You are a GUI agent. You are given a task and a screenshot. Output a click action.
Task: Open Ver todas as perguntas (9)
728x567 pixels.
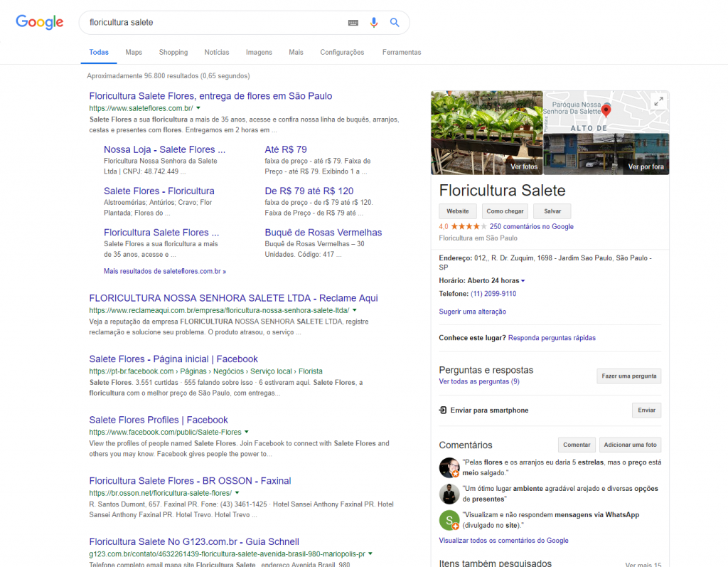click(479, 381)
